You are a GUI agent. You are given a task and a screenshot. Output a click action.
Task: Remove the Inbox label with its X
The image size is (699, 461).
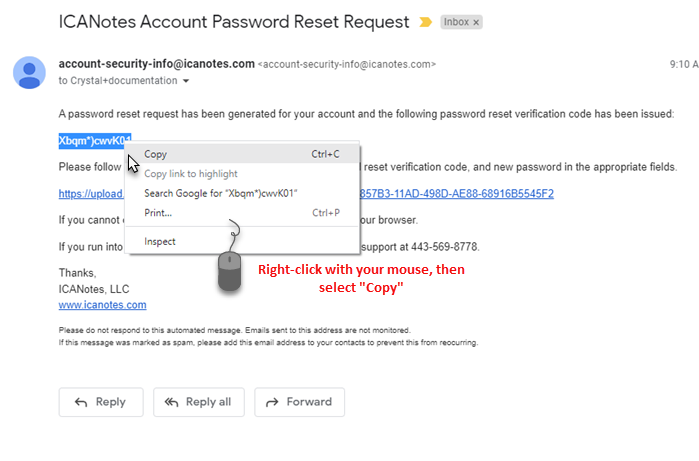pyautogui.click(x=476, y=22)
